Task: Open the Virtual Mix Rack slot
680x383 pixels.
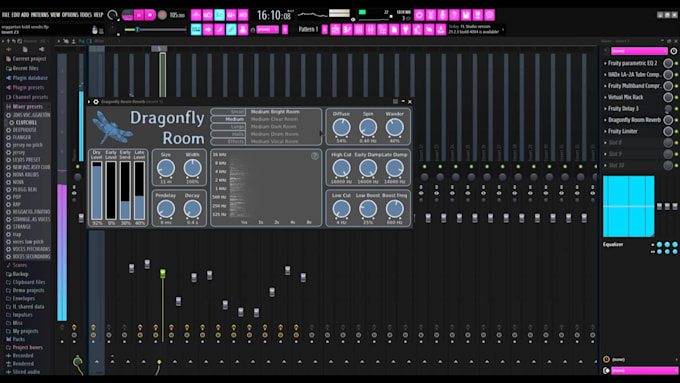Action: 625,97
